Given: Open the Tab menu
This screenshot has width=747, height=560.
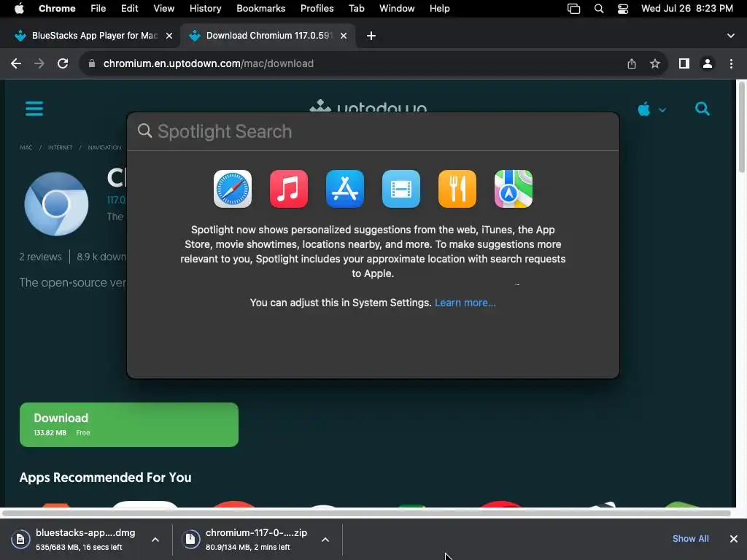Looking at the screenshot, I should 356,9.
